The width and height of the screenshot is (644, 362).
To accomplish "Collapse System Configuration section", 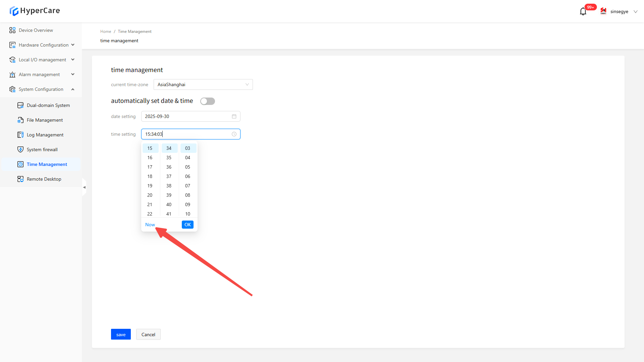I will pyautogui.click(x=73, y=89).
